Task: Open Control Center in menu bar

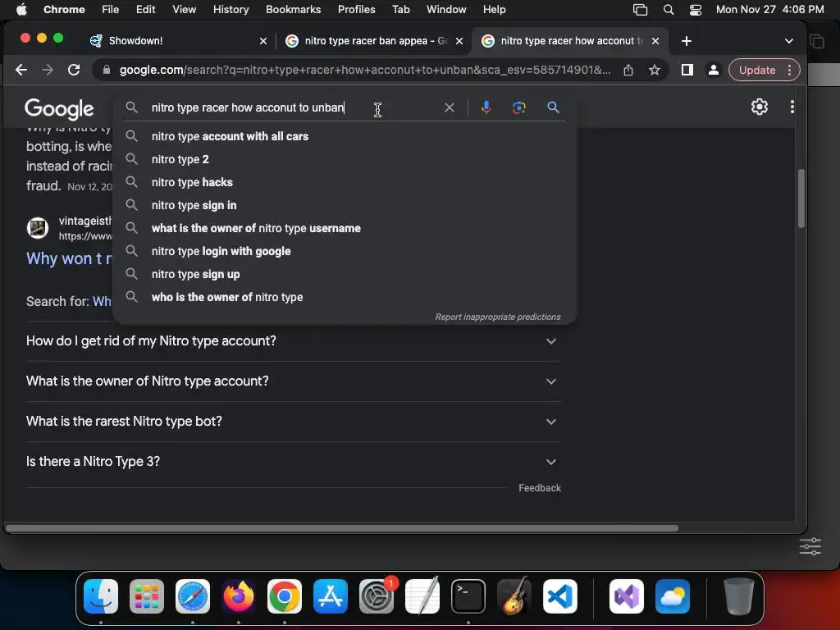Action: (x=696, y=9)
